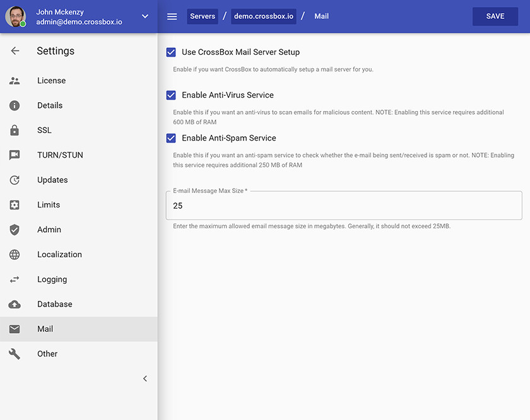
Task: Click the admin@demo.crossbox.io email text
Action: 79,22
